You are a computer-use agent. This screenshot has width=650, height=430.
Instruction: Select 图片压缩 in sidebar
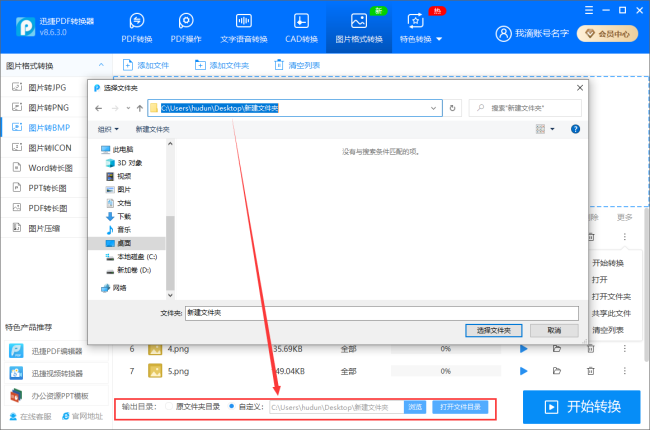[x=44, y=228]
